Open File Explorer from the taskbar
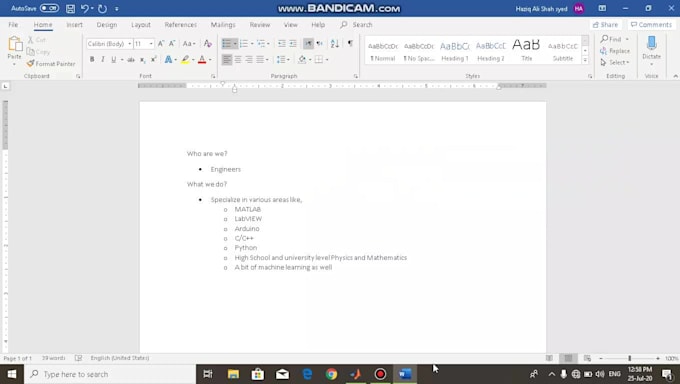This screenshot has height=384, width=680. pyautogui.click(x=233, y=374)
